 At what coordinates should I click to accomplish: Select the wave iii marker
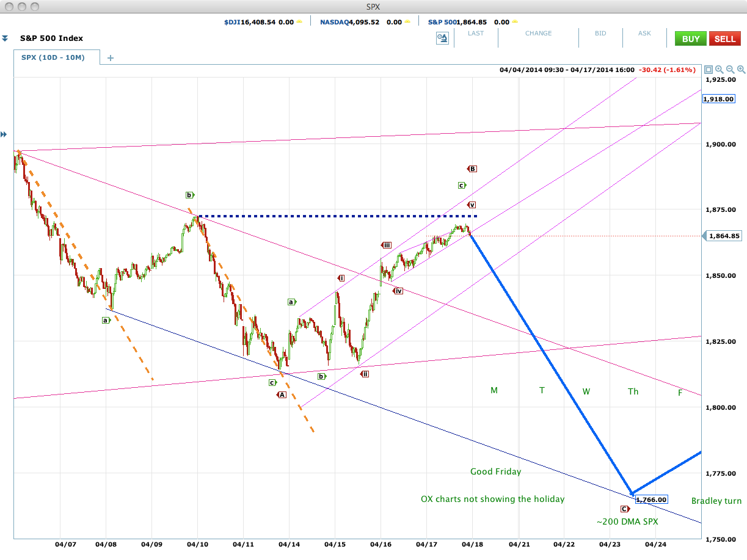387,245
